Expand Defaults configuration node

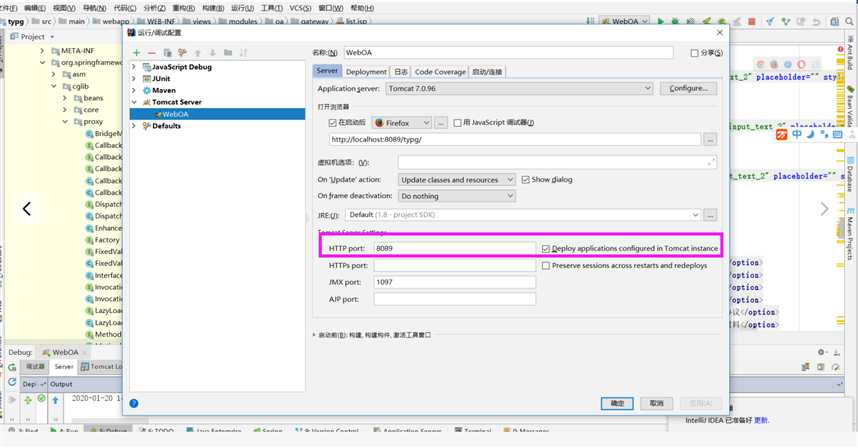pos(134,126)
